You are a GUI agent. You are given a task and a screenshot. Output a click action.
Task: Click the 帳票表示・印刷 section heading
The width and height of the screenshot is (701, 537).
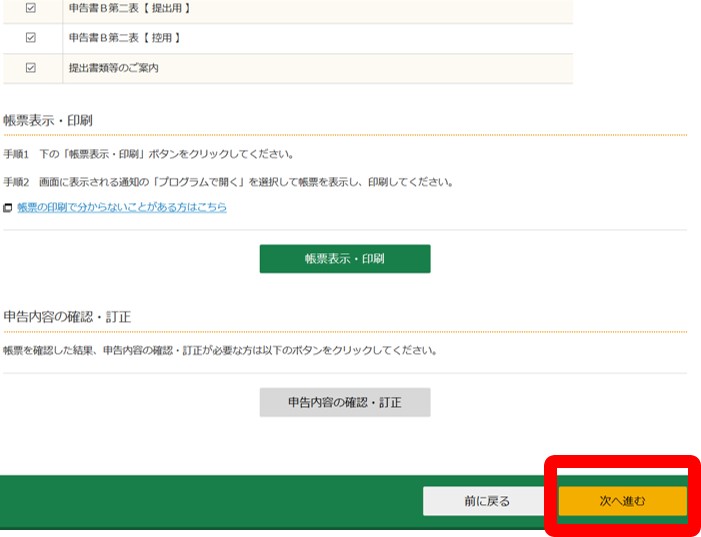48,120
